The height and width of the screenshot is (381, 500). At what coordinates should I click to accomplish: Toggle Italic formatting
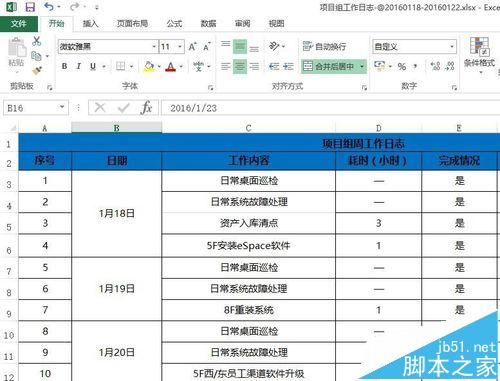click(79, 66)
